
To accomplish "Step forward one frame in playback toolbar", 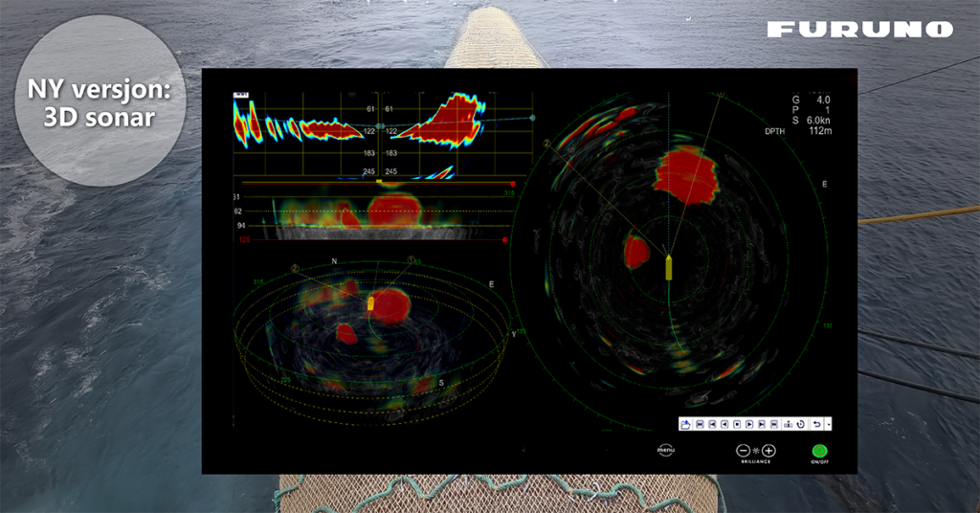I will (762, 424).
